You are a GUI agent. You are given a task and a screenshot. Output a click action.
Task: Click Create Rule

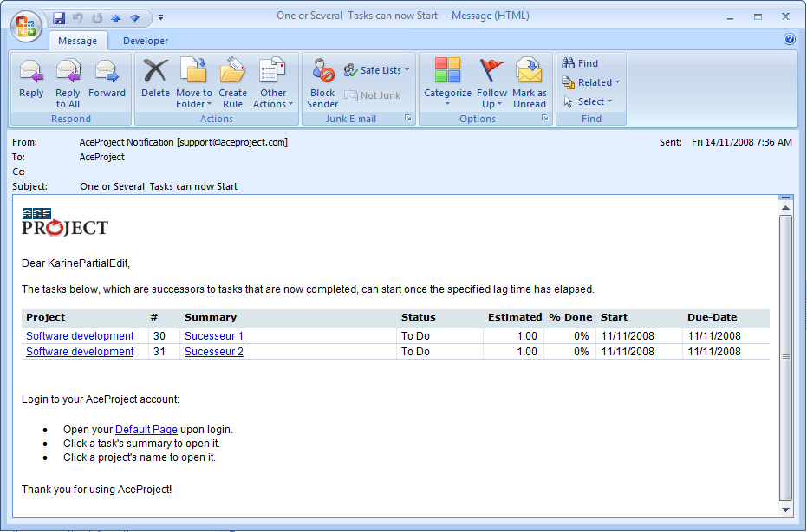point(232,83)
